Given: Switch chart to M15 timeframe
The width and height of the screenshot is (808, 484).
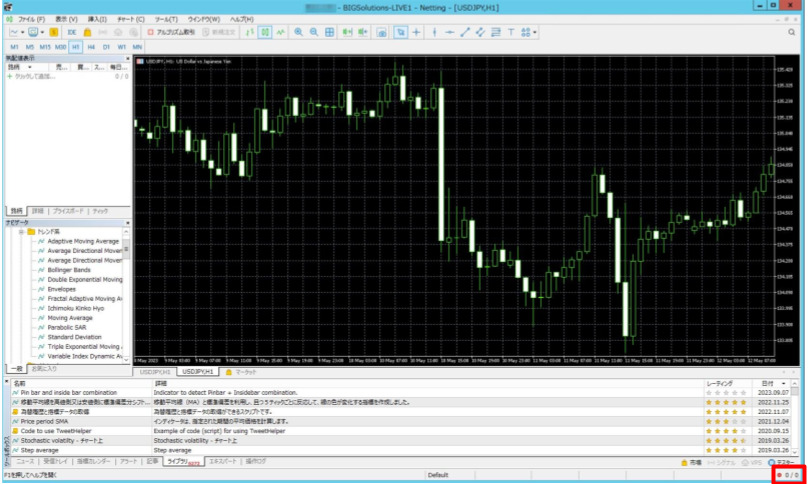Looking at the screenshot, I should tap(45, 46).
